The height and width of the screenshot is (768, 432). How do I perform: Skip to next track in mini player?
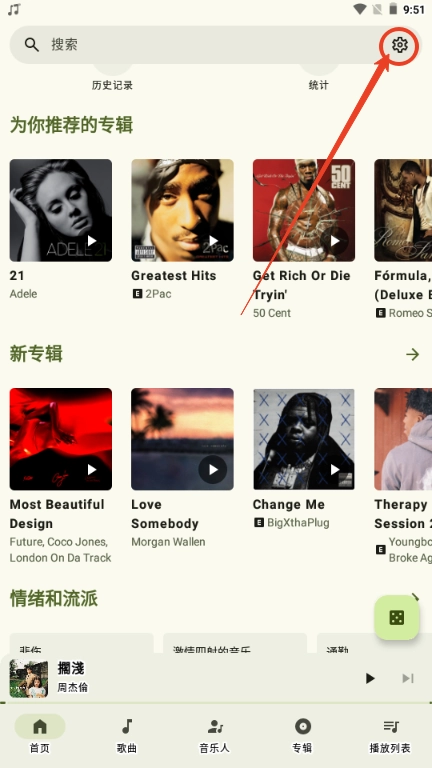click(x=408, y=678)
